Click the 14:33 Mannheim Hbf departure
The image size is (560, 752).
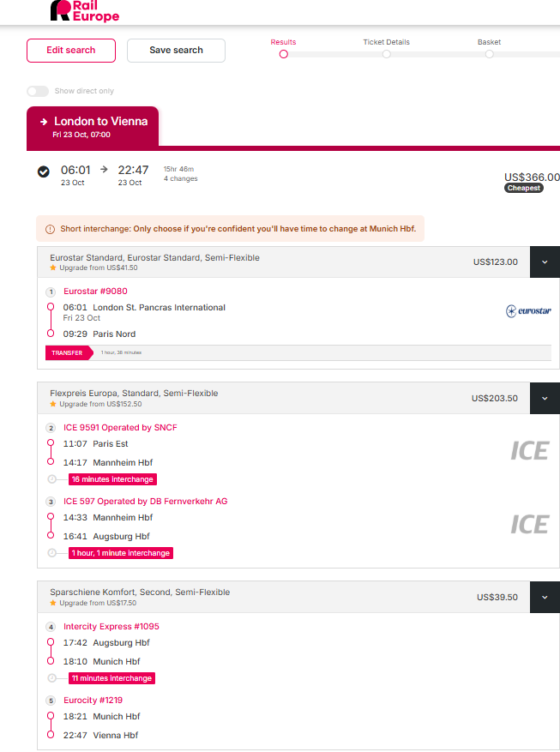coord(108,517)
